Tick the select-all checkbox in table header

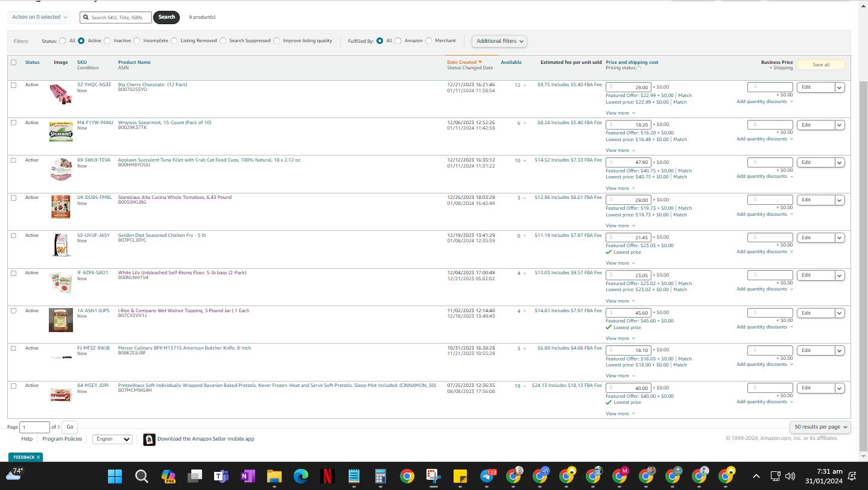[14, 63]
